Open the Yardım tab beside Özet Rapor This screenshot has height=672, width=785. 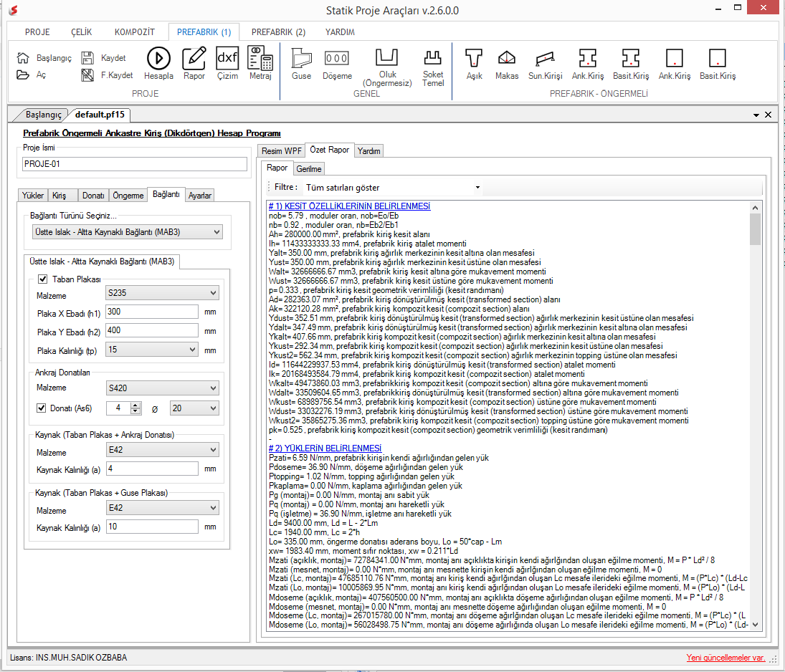369,150
